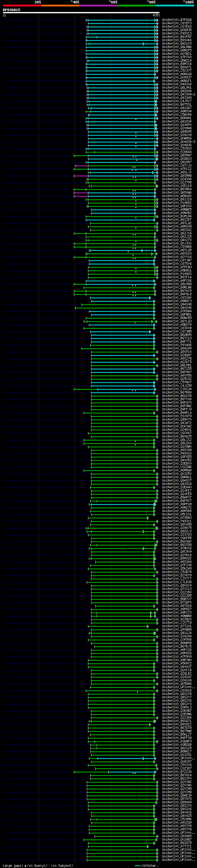Select the UniRef100_Q8LHN4 label
The image size is (197, 868).
[177, 47]
